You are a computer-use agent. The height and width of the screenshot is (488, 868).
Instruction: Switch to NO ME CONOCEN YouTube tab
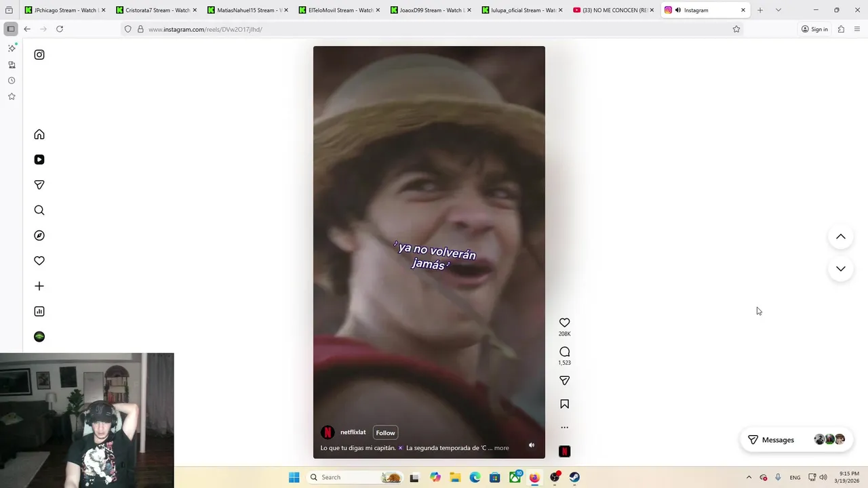tap(614, 10)
